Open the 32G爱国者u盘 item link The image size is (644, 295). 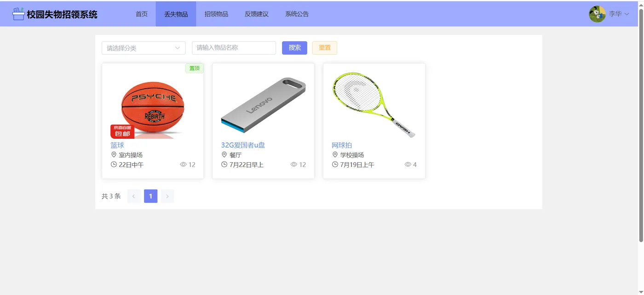pos(243,145)
